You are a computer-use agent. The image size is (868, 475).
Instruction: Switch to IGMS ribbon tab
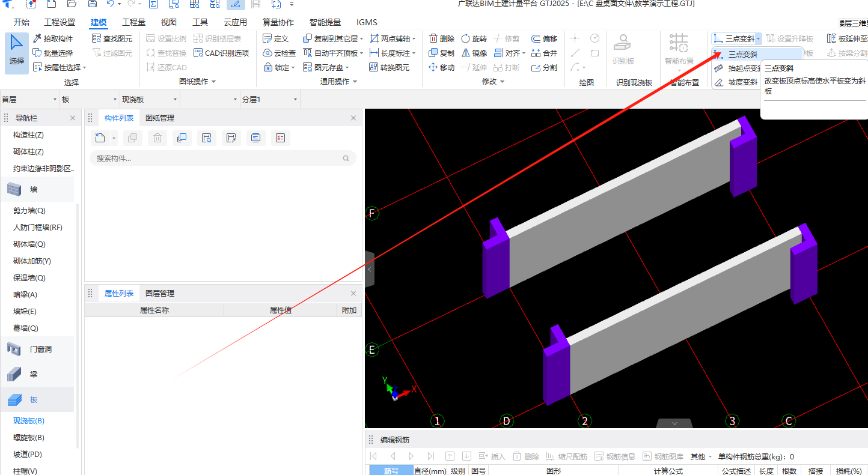367,22
